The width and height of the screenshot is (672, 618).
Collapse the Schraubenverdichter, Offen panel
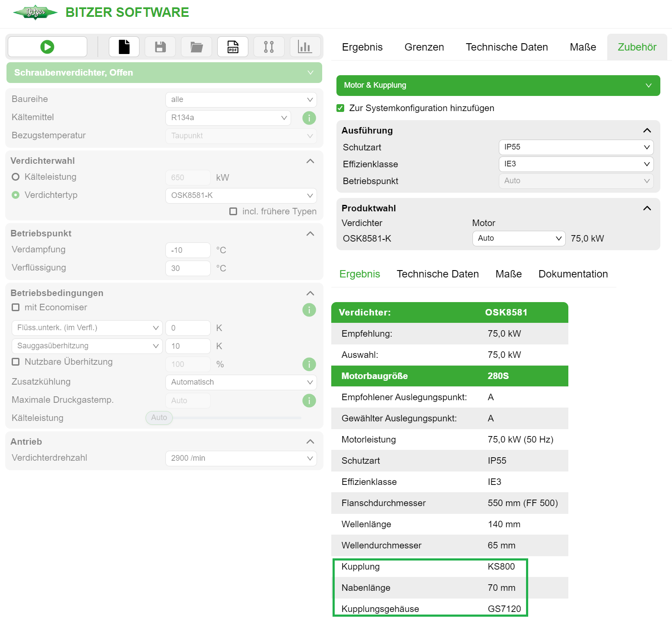(x=310, y=72)
